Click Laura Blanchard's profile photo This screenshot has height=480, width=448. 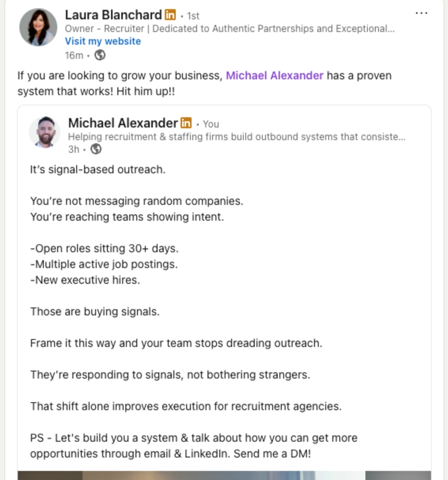(x=38, y=27)
